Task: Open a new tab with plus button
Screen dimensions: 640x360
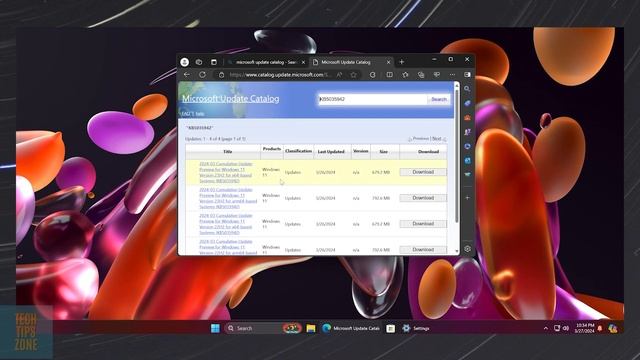Action: [402, 62]
